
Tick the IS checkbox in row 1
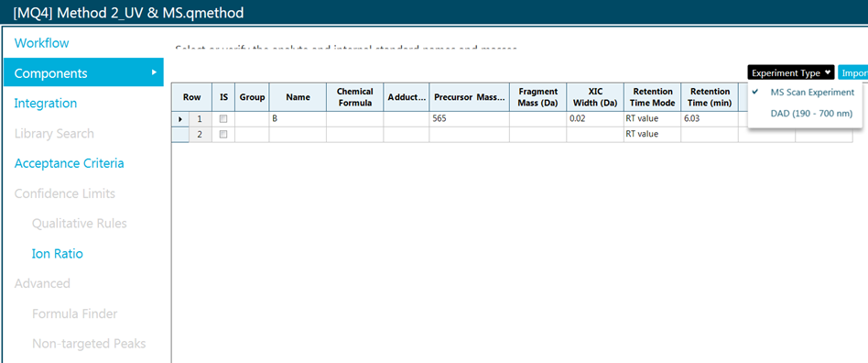pyautogui.click(x=223, y=118)
